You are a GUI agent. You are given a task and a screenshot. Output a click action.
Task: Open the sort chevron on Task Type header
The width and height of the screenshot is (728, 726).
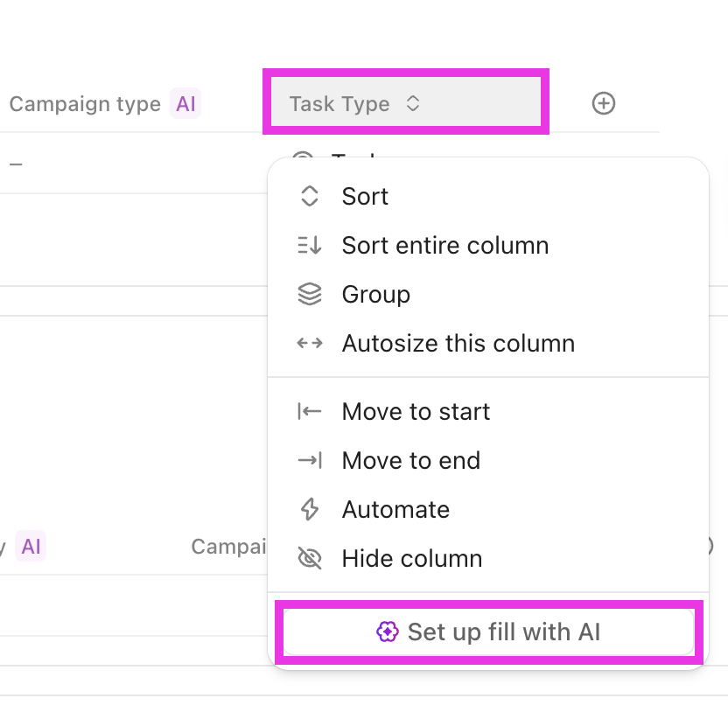click(412, 102)
